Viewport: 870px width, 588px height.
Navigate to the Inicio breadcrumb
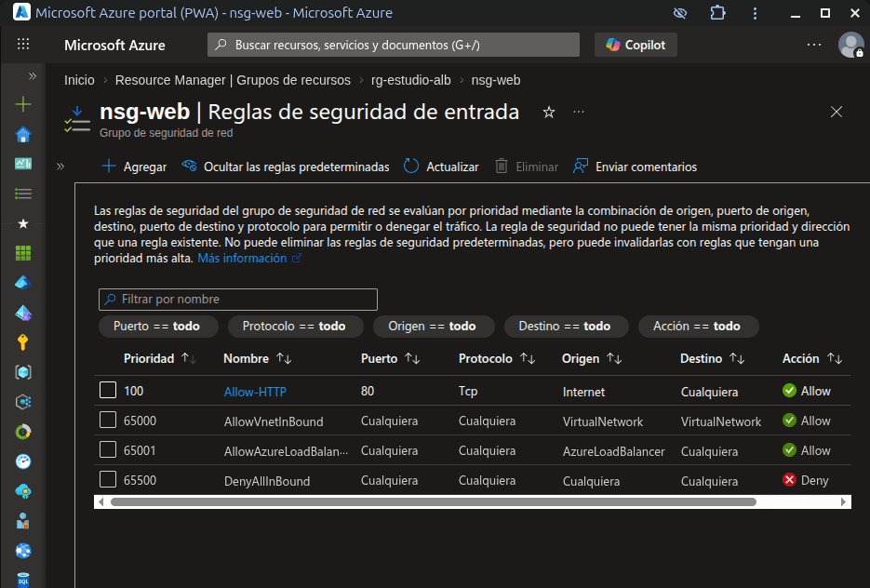[79, 80]
